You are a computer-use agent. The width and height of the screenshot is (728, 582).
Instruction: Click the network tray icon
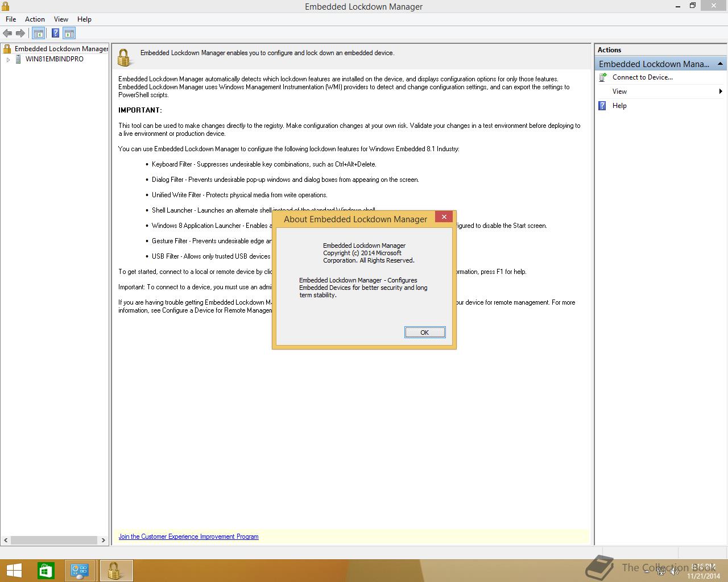pos(661,571)
